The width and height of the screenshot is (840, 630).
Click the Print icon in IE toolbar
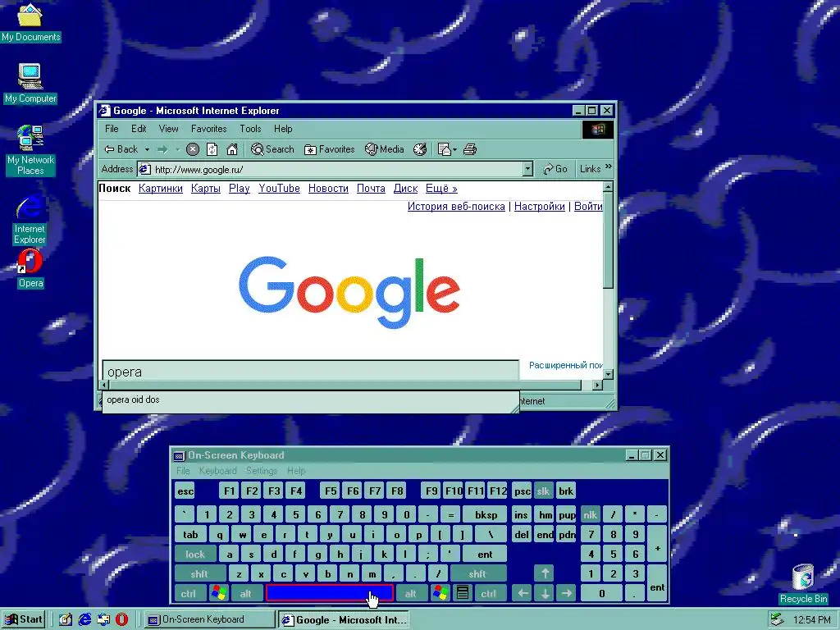coord(470,149)
